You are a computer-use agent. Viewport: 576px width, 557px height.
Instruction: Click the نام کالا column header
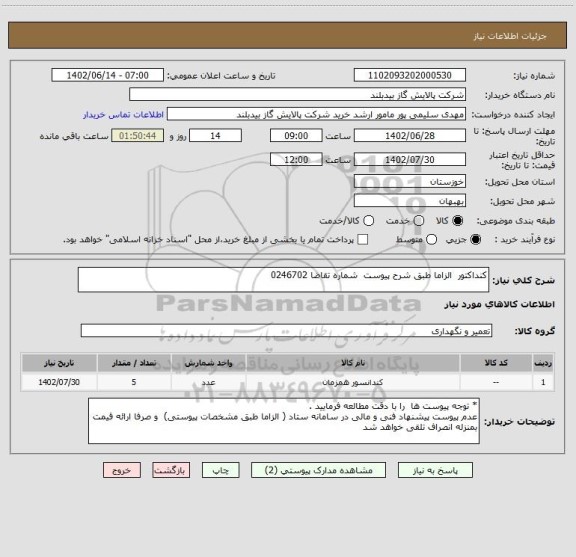pyautogui.click(x=353, y=363)
